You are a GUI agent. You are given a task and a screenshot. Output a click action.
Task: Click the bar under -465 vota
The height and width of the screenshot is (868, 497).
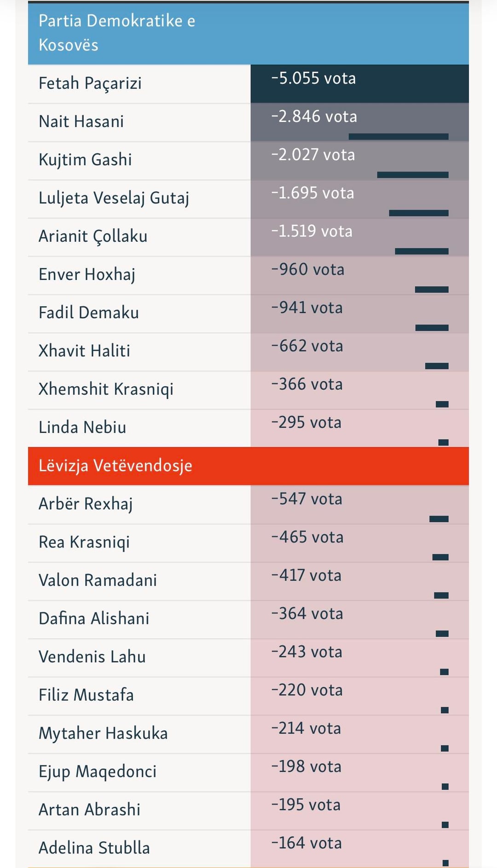click(x=440, y=557)
